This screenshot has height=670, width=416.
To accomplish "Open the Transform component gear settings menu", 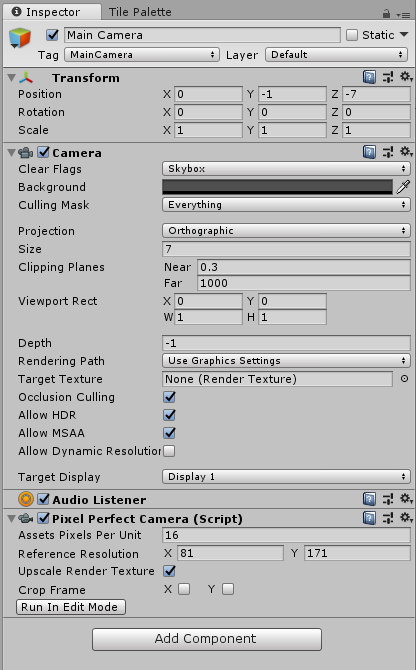I will pyautogui.click(x=405, y=77).
